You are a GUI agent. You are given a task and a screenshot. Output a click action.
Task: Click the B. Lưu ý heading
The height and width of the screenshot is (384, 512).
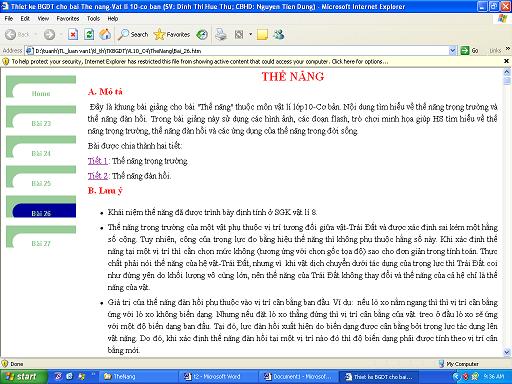coord(105,191)
